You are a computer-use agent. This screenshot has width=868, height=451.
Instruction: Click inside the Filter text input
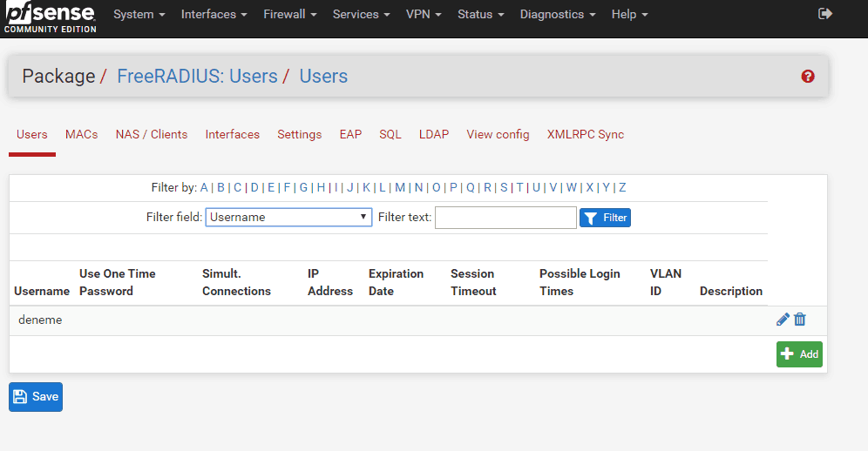point(505,218)
